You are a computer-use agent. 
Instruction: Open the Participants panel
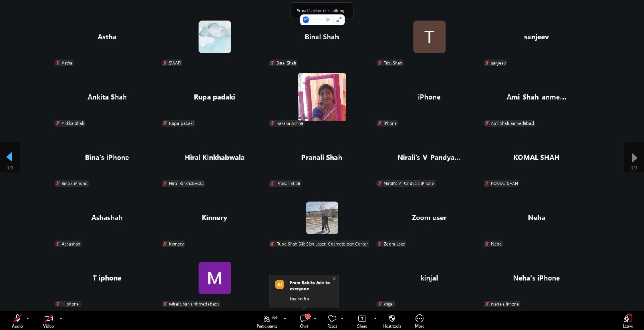pyautogui.click(x=267, y=320)
